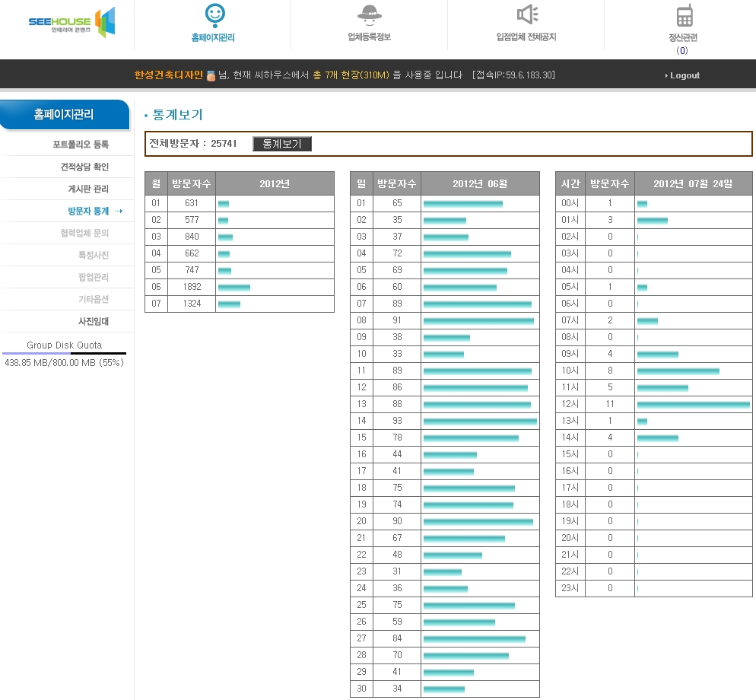Open 특정사진 in left menu
756x700 pixels.
coord(93,255)
